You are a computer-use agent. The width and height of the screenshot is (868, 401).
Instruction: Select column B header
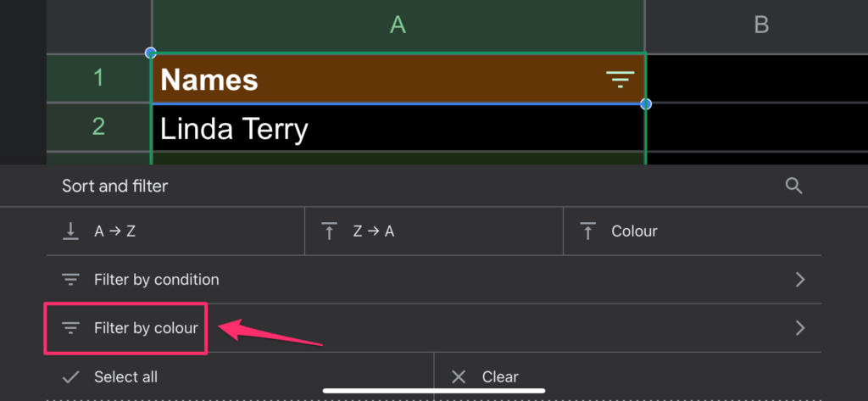[x=757, y=26]
